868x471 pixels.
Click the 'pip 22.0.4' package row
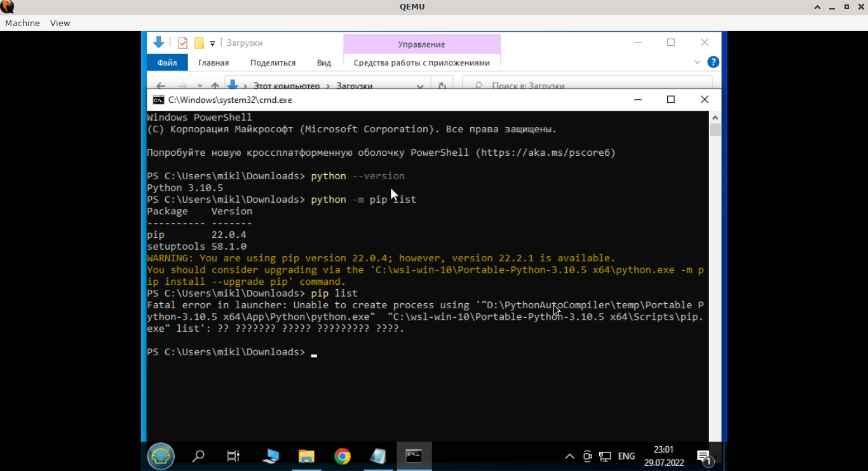pos(196,235)
